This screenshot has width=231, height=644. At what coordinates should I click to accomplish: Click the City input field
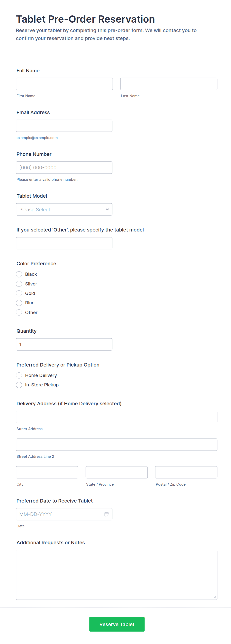coord(47,472)
